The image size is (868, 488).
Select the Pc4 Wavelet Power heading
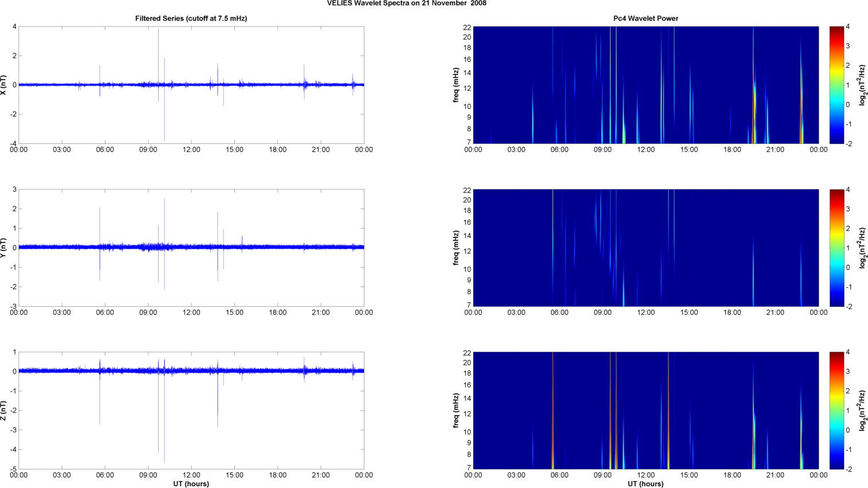coord(645,18)
